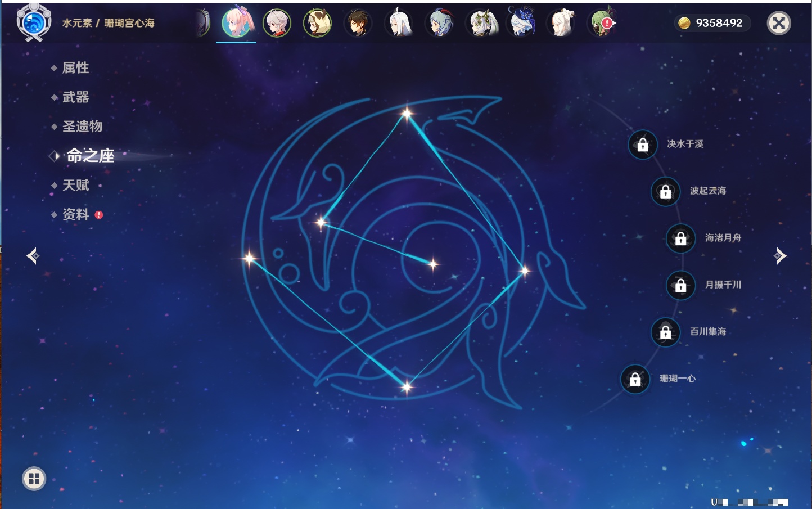Go to previous character with left arrow
Image resolution: width=812 pixels, height=509 pixels.
(x=33, y=256)
